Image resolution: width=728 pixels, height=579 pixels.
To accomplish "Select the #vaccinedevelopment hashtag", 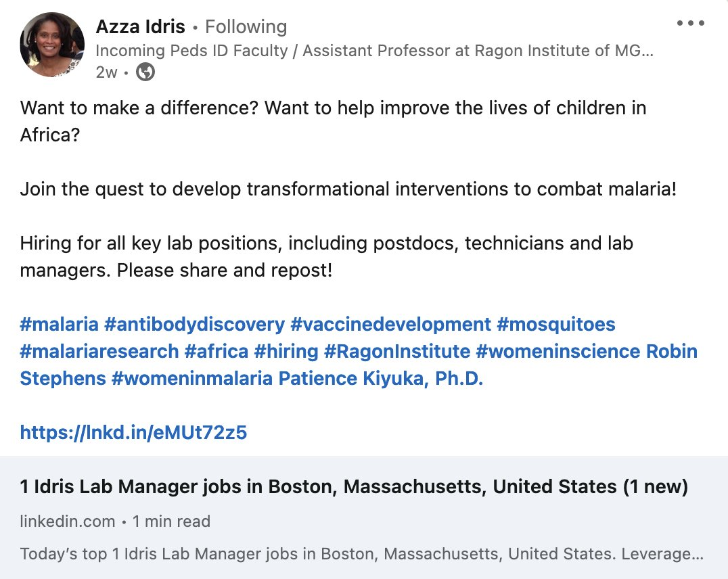I will pos(390,325).
